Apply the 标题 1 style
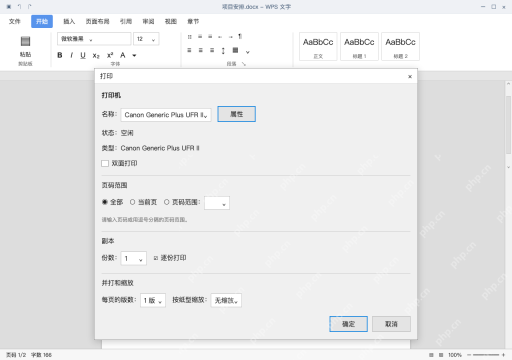Viewport: 512px width, 360px height. click(359, 46)
